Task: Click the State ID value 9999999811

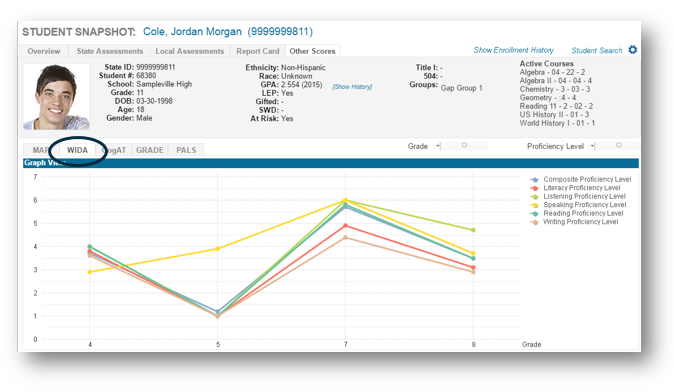Action: coord(156,67)
